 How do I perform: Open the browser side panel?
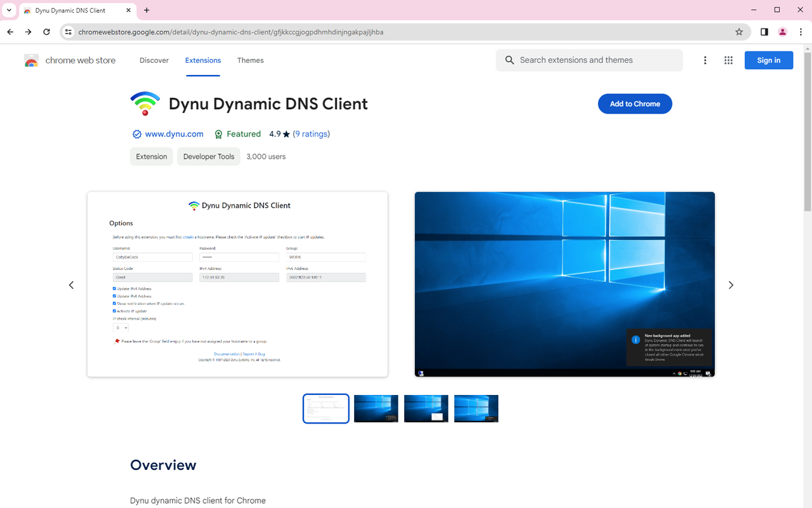point(764,32)
